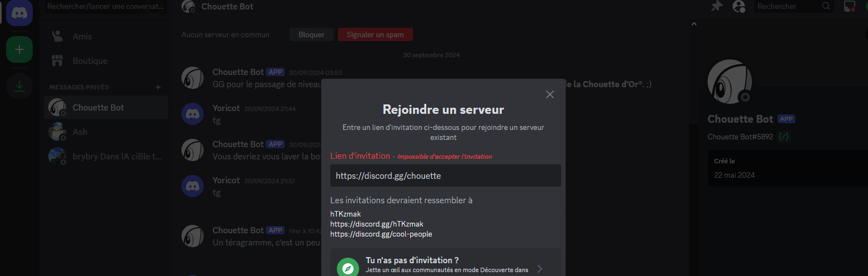The image size is (868, 276).
Task: Click the Yoricot avatar on the 21:44 message
Action: [193, 113]
